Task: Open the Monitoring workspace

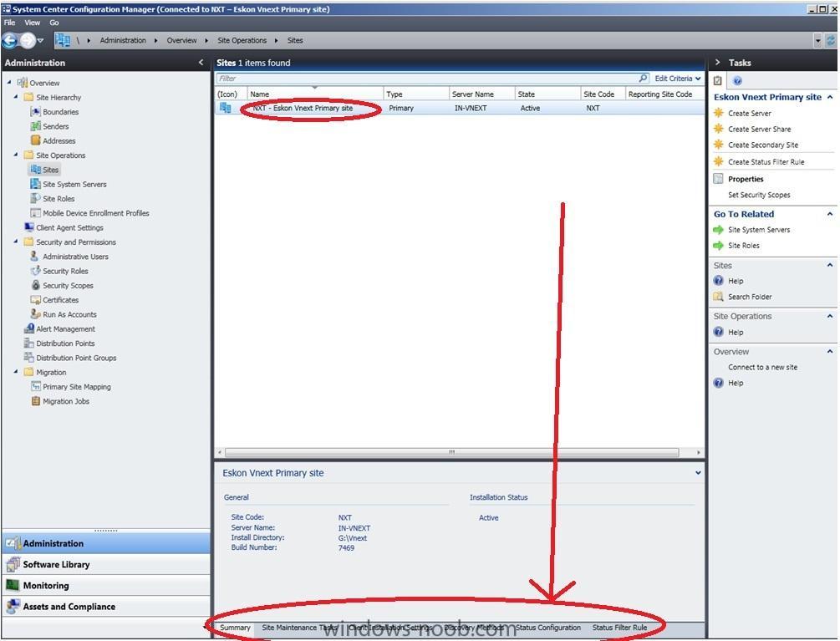Action: point(106,585)
